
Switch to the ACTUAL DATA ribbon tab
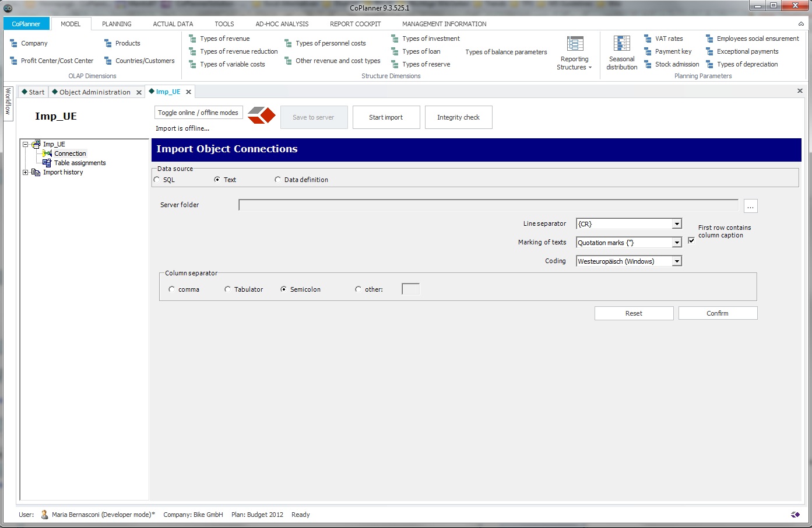(173, 24)
